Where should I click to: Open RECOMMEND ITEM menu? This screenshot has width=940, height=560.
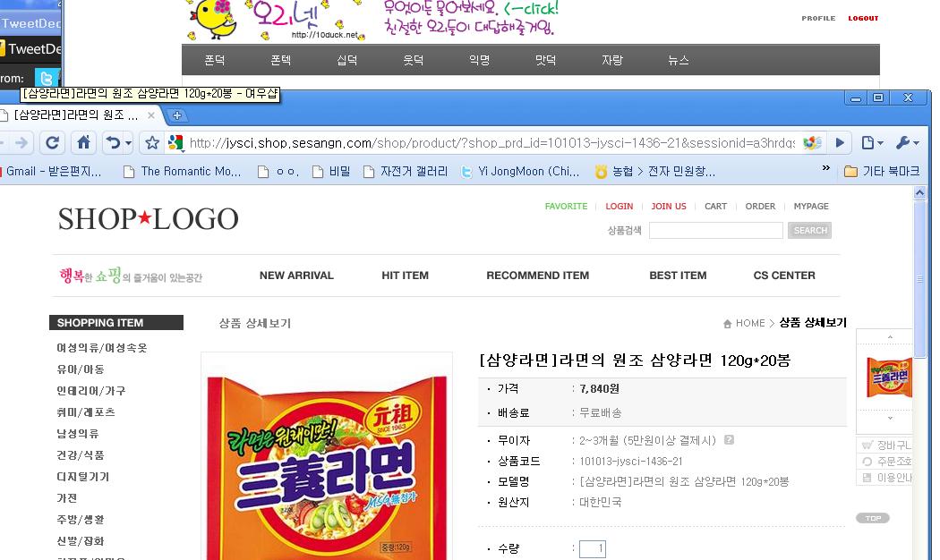538,276
